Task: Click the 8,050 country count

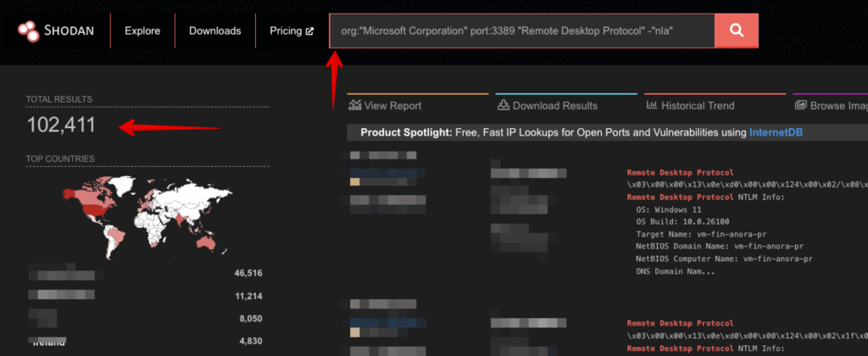Action: tap(250, 320)
